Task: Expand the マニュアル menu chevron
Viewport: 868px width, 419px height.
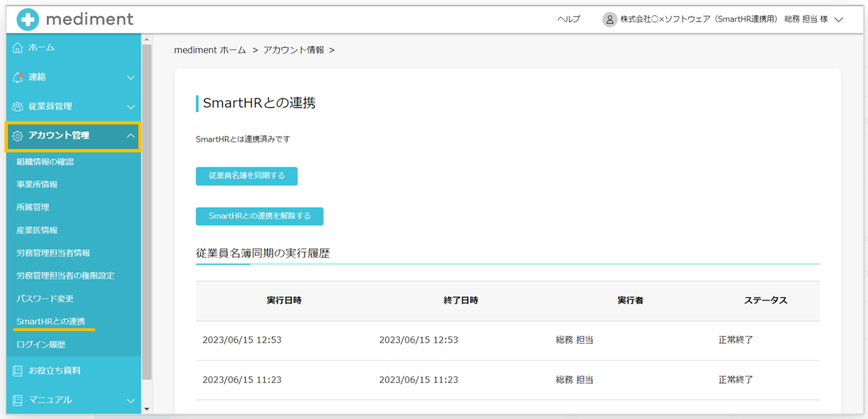Action: (x=131, y=401)
